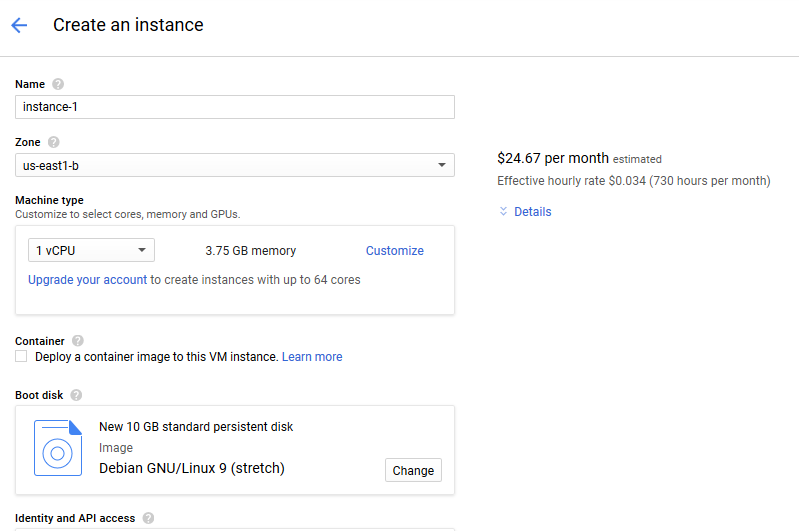
Task: Click the 3.75 GB memory label
Action: [250, 251]
